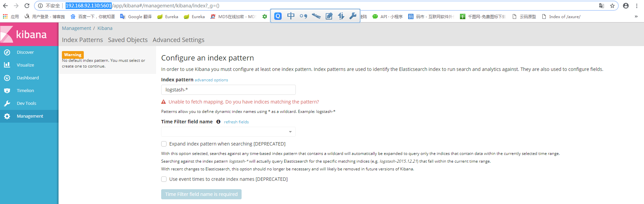Open Visualize in the sidebar
The image size is (644, 204).
[x=29, y=65]
